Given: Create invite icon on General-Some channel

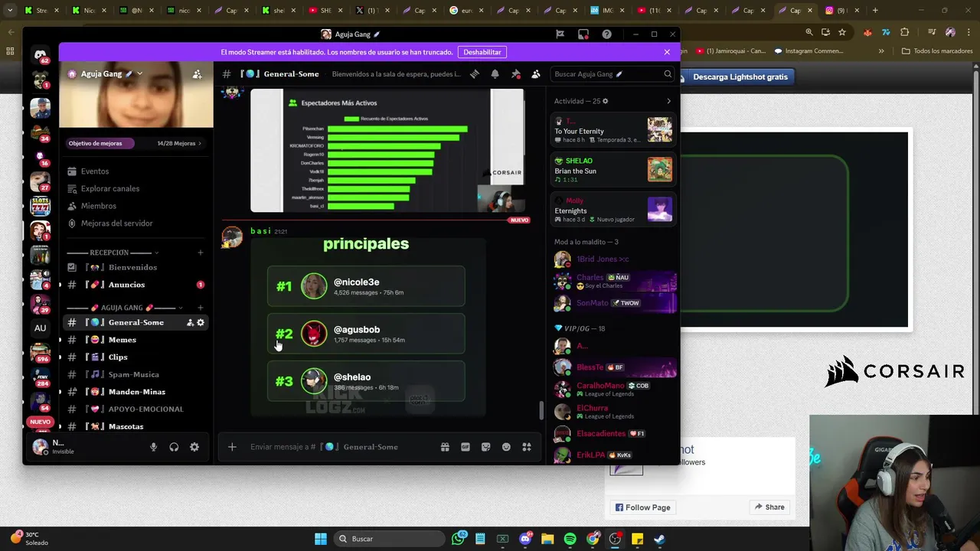Looking at the screenshot, I should (x=190, y=323).
